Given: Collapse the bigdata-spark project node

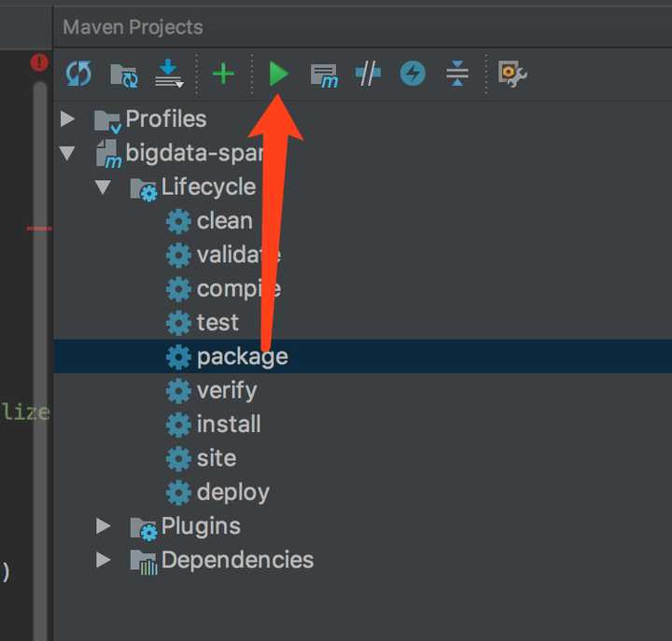Looking at the screenshot, I should click(67, 153).
